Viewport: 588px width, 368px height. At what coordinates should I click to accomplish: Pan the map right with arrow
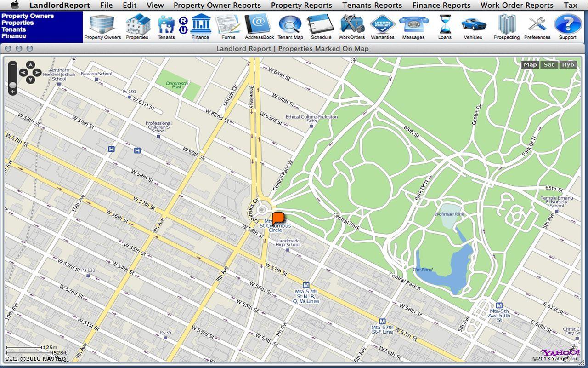(x=37, y=73)
